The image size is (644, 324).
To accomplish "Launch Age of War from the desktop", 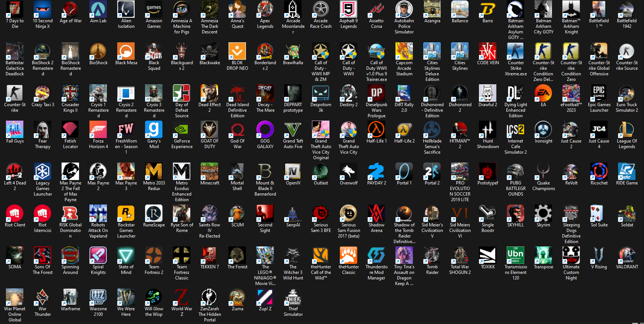I will coord(70,10).
